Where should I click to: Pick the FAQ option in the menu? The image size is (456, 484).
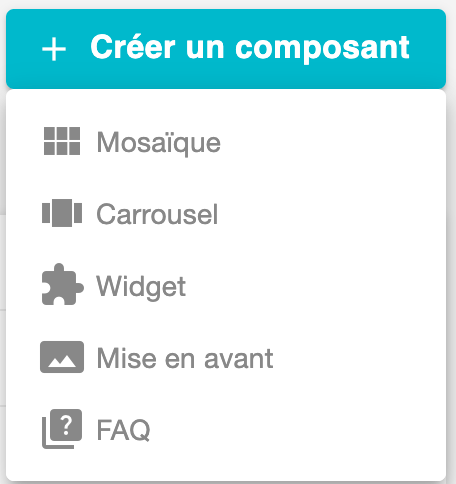[226, 430]
